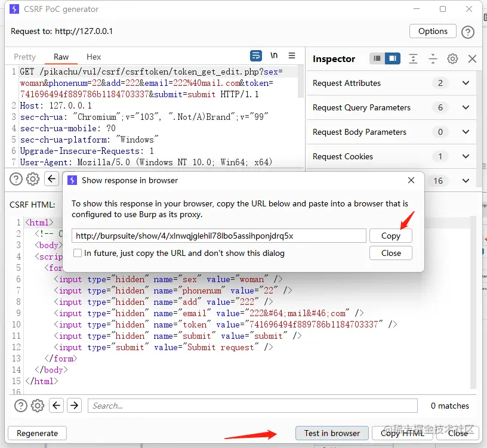
Task: Toggle word wrap icon in request editor
Action: (256, 56)
